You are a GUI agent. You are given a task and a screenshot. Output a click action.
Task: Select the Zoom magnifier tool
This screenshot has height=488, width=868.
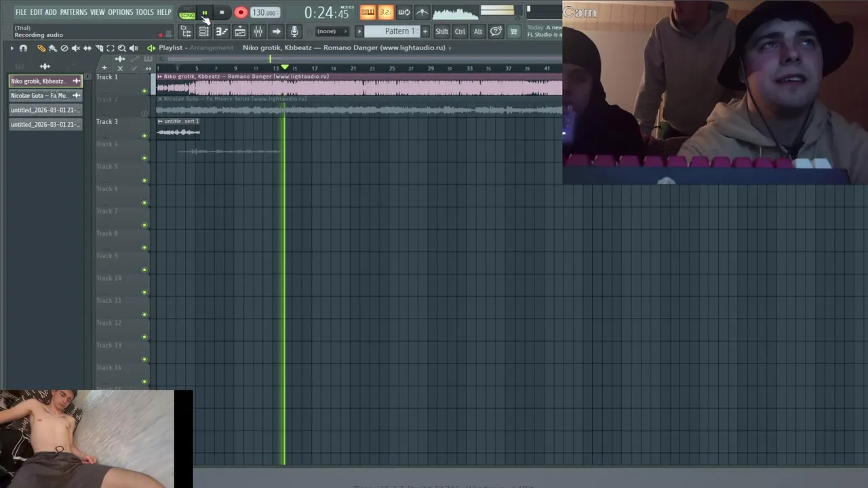[x=122, y=48]
